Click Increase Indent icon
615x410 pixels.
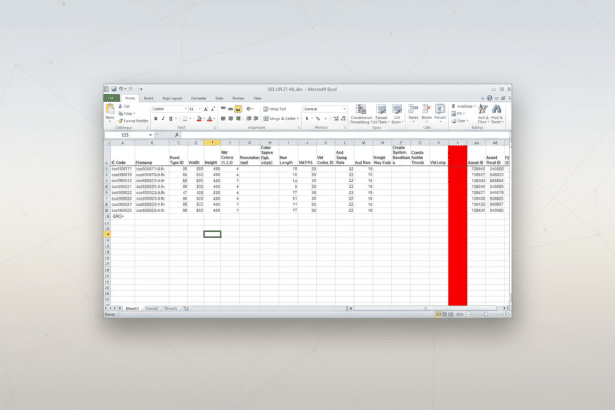pyautogui.click(x=256, y=118)
